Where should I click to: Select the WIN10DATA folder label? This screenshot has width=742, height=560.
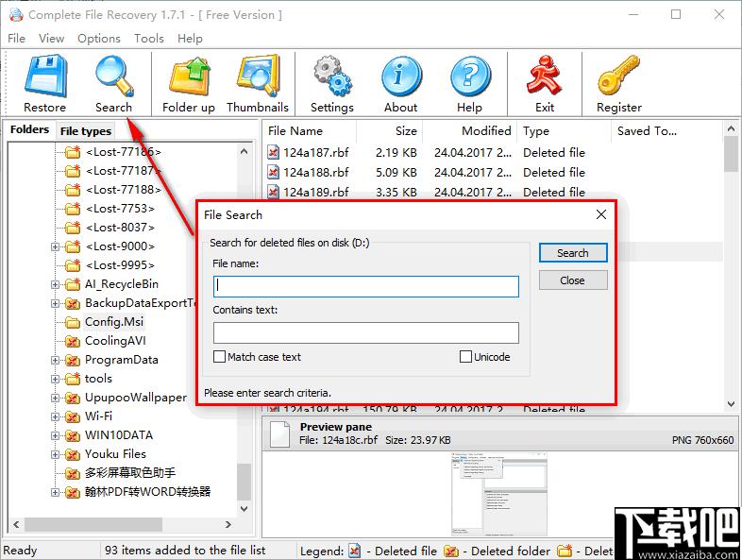pyautogui.click(x=119, y=435)
